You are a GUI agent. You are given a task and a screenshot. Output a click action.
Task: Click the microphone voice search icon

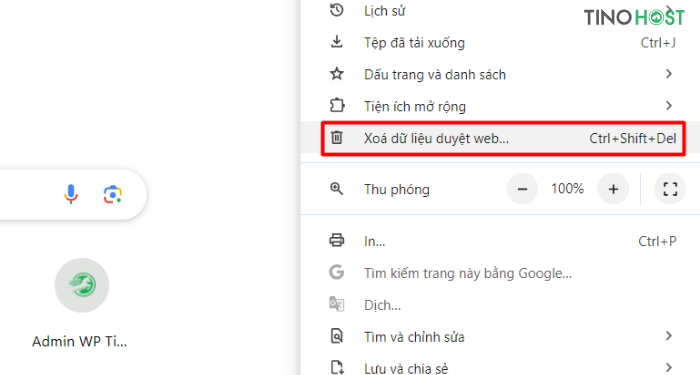71,194
